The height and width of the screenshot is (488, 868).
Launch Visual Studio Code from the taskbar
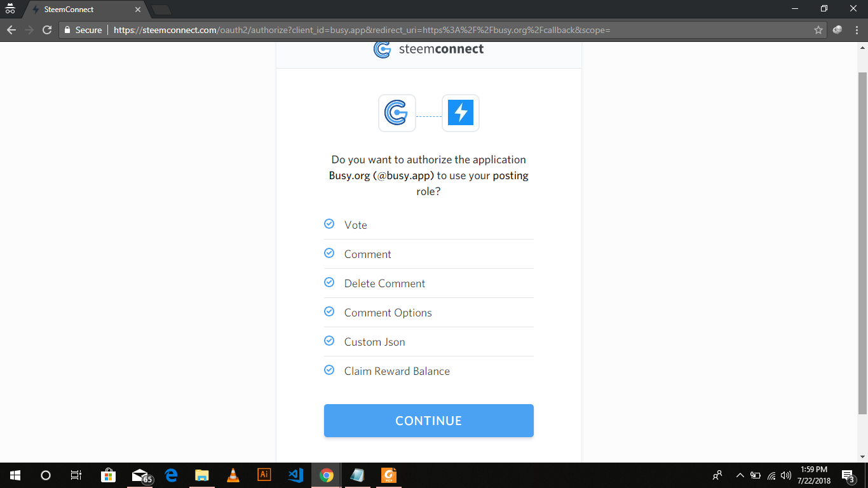295,475
